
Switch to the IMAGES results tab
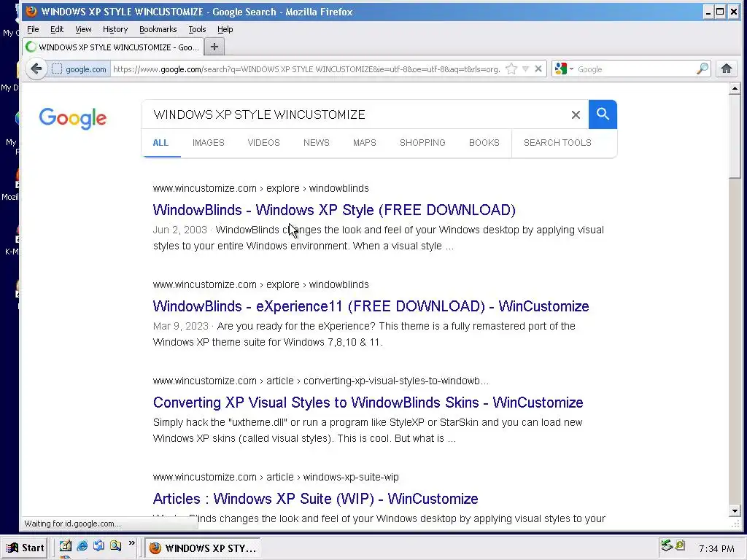[208, 143]
